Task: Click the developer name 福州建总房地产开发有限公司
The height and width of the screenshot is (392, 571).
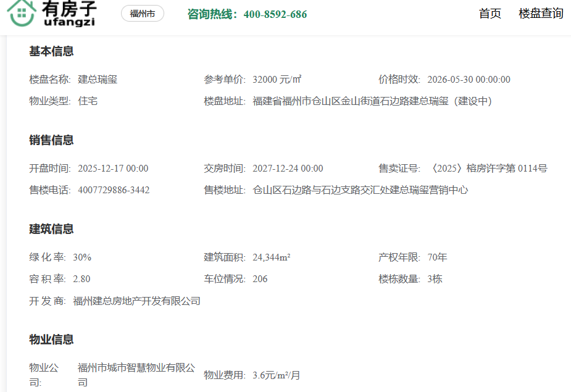Action: point(136,301)
